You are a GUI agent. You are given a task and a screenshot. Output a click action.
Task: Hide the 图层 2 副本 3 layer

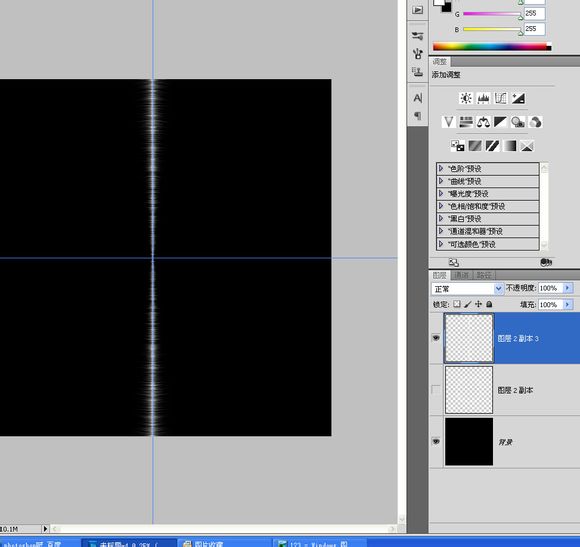click(x=436, y=337)
